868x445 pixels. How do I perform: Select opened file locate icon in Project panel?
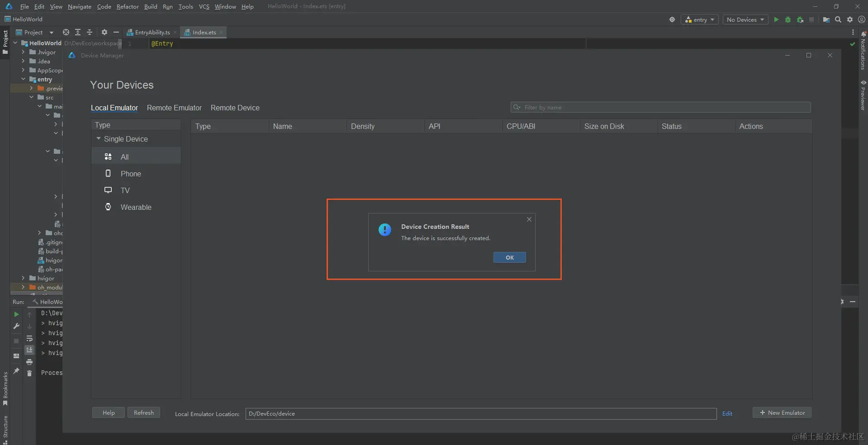click(x=66, y=32)
